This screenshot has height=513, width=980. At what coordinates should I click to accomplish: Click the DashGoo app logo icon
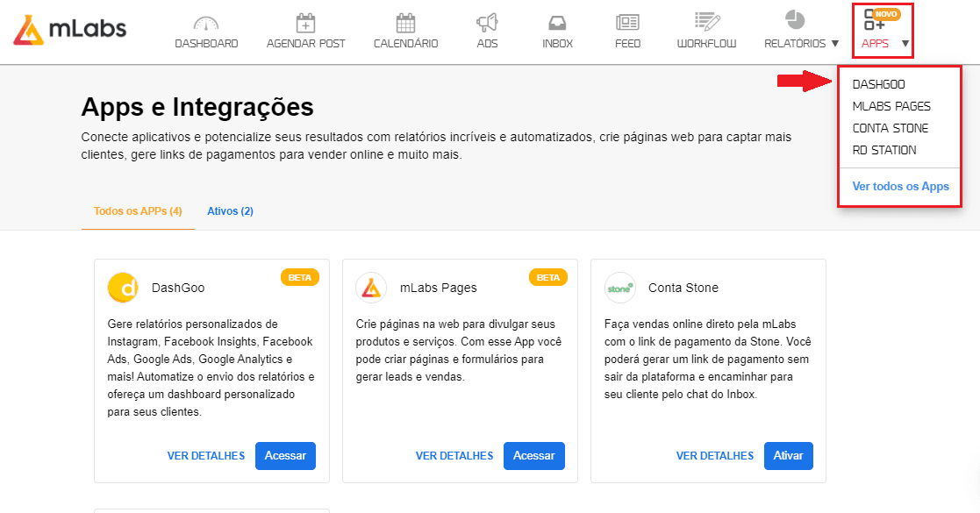tap(121, 287)
